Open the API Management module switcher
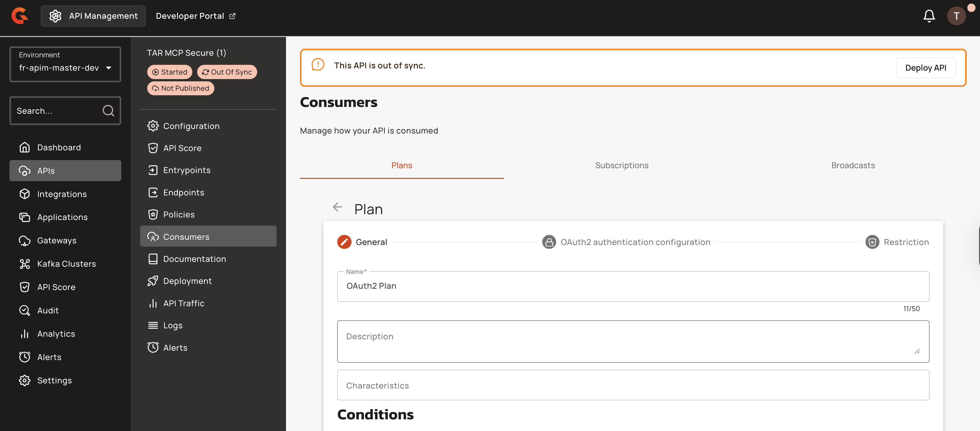This screenshot has width=980, height=431. click(93, 16)
